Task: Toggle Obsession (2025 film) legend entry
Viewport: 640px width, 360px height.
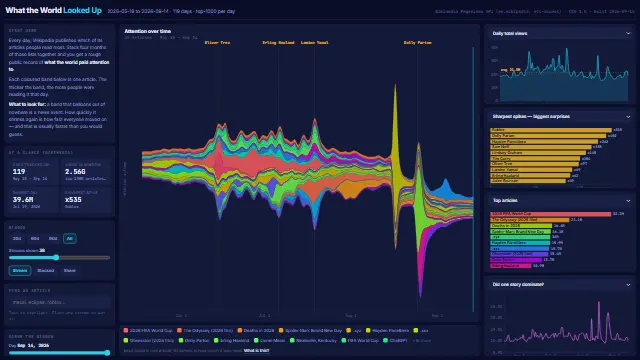Action: pos(149,340)
